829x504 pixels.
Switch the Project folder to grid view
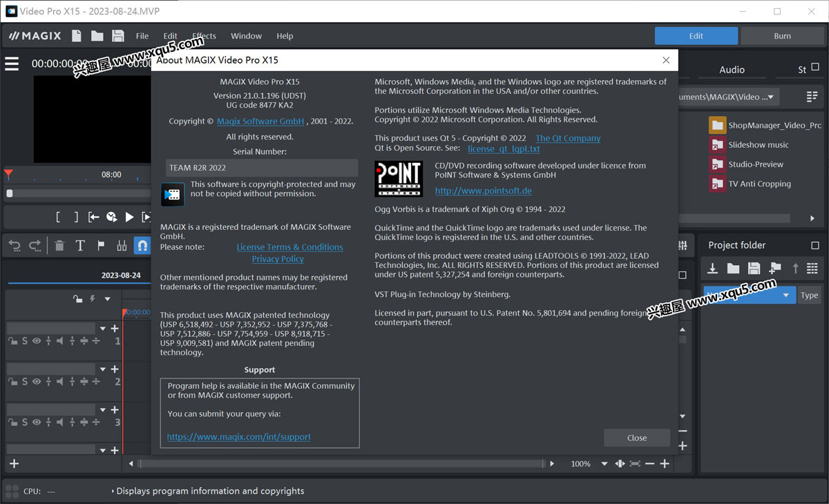812,269
